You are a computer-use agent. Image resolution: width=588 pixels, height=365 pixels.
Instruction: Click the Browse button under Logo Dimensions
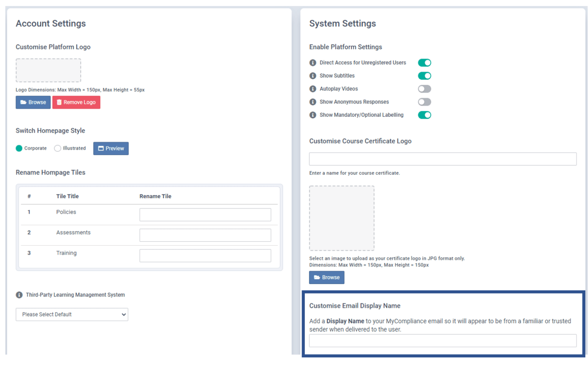point(33,102)
